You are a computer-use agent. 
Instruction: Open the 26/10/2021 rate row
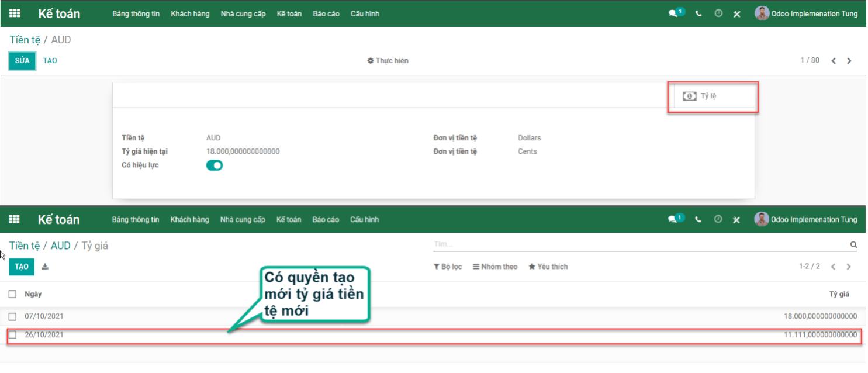[434, 335]
